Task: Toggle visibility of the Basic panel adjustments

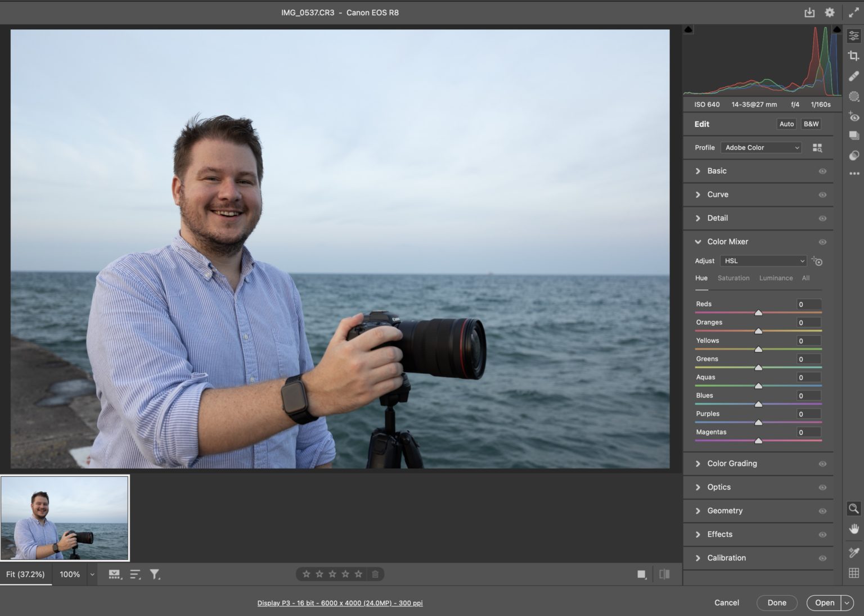Action: point(822,171)
